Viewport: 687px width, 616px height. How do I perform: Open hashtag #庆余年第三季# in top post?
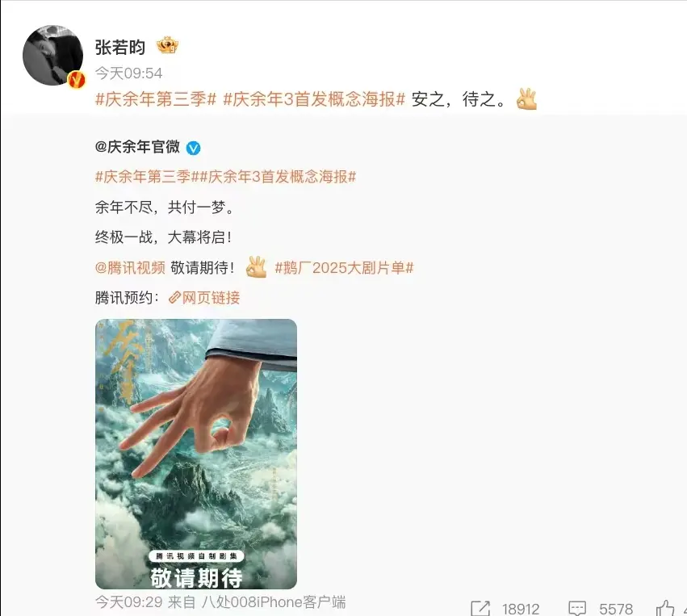pos(156,99)
